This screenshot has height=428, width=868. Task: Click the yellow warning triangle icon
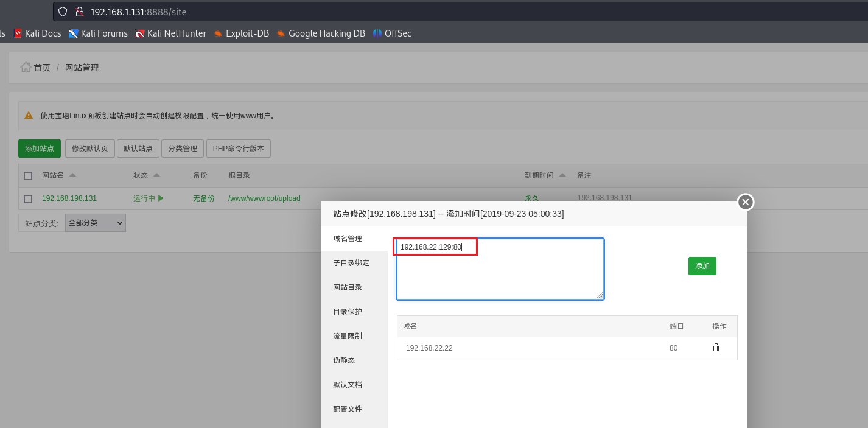pyautogui.click(x=29, y=115)
